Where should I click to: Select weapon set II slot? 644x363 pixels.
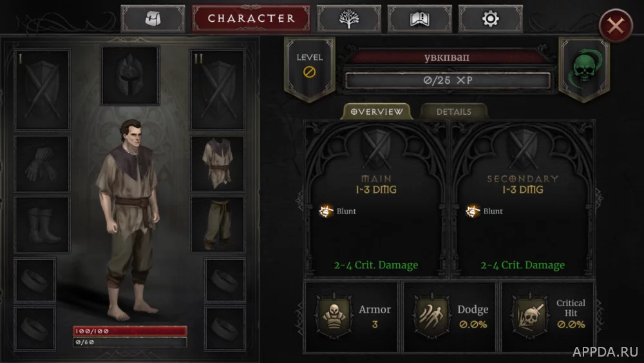[x=218, y=90]
